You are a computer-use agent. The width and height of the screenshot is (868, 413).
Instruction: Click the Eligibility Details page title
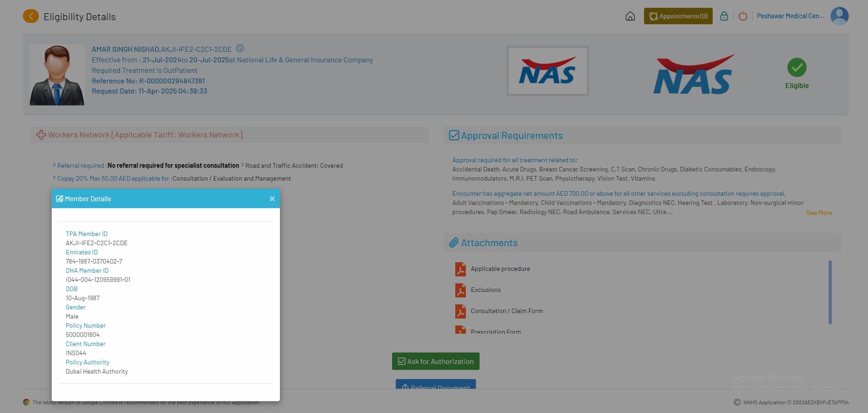point(80,17)
